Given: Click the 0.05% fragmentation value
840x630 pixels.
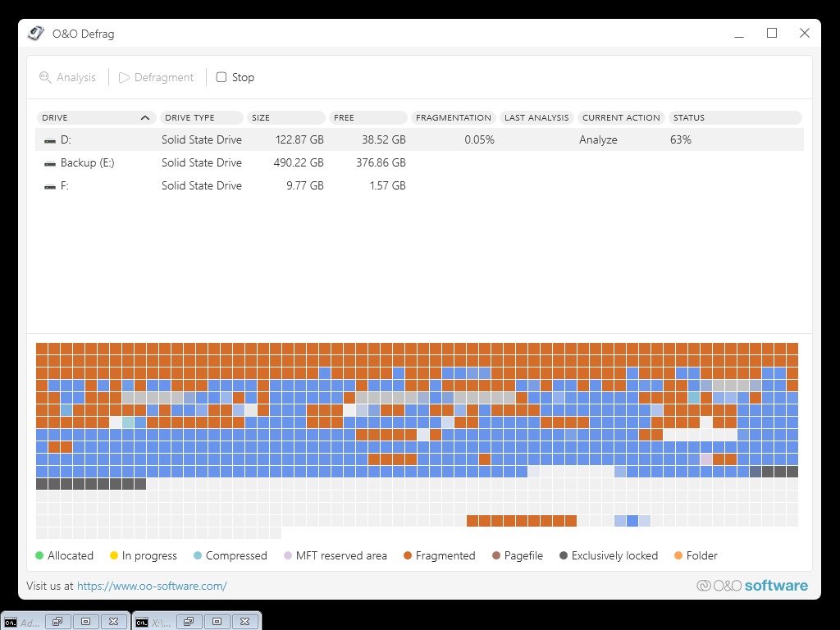Looking at the screenshot, I should pyautogui.click(x=479, y=139).
